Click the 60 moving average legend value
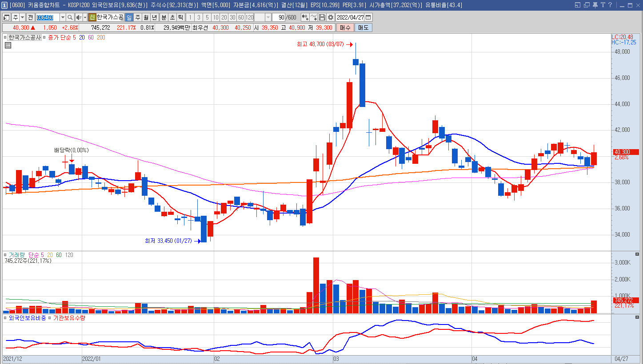This screenshot has height=364, width=643. (x=91, y=38)
